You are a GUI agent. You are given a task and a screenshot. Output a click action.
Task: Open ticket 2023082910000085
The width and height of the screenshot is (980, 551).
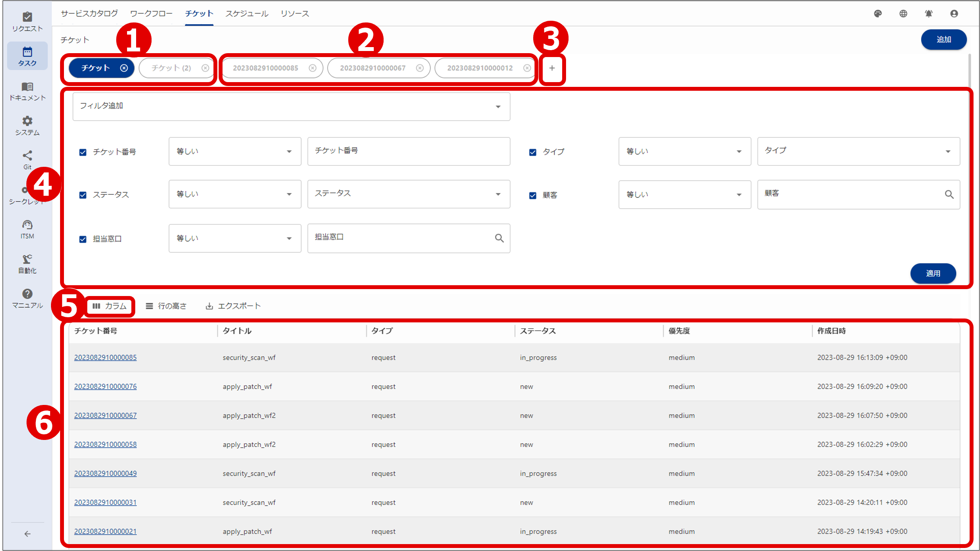pos(105,357)
